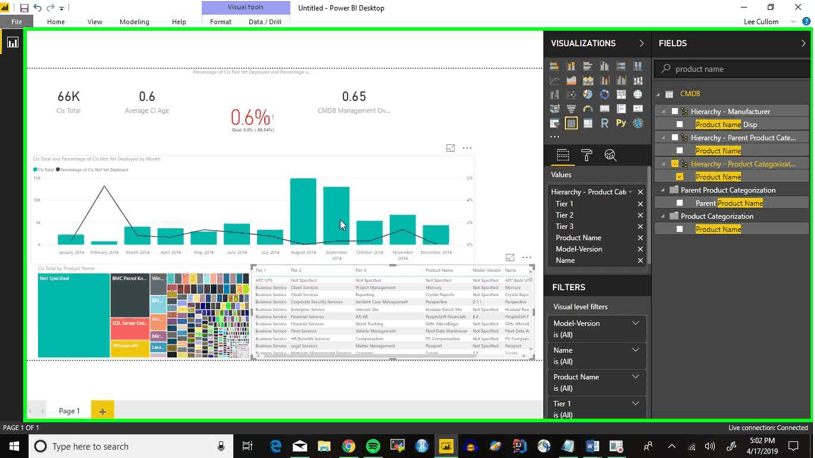The image size is (815, 458).
Task: Open the Format ribbon tab
Action: (220, 22)
